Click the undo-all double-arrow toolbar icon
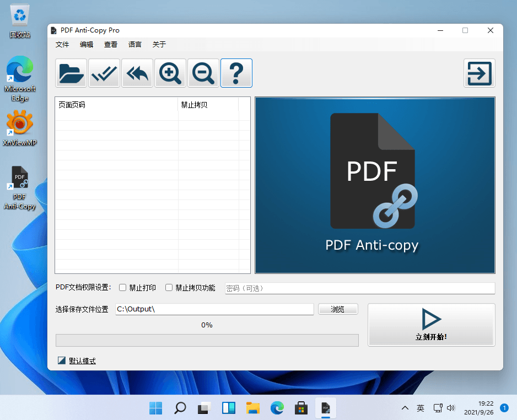 click(x=137, y=73)
